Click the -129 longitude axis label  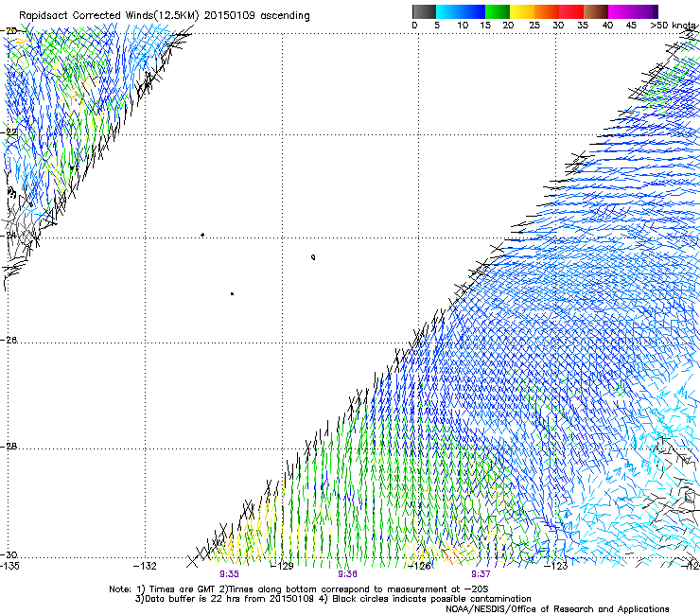[x=282, y=567]
